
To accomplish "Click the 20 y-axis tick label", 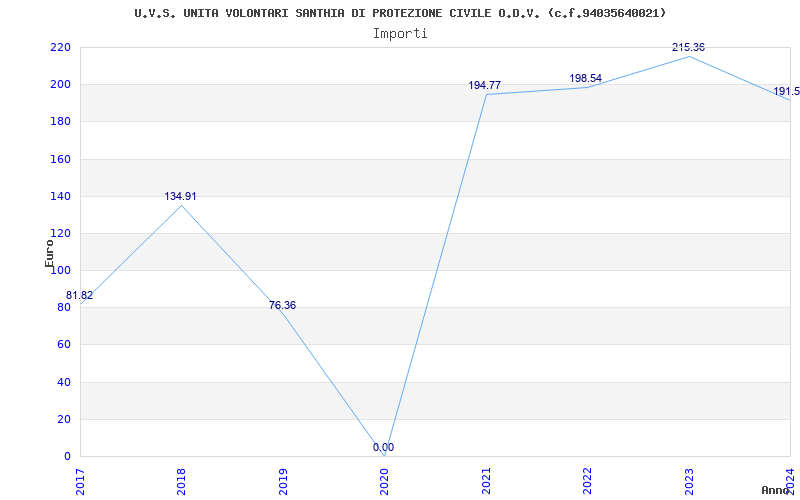I will coord(64,419).
